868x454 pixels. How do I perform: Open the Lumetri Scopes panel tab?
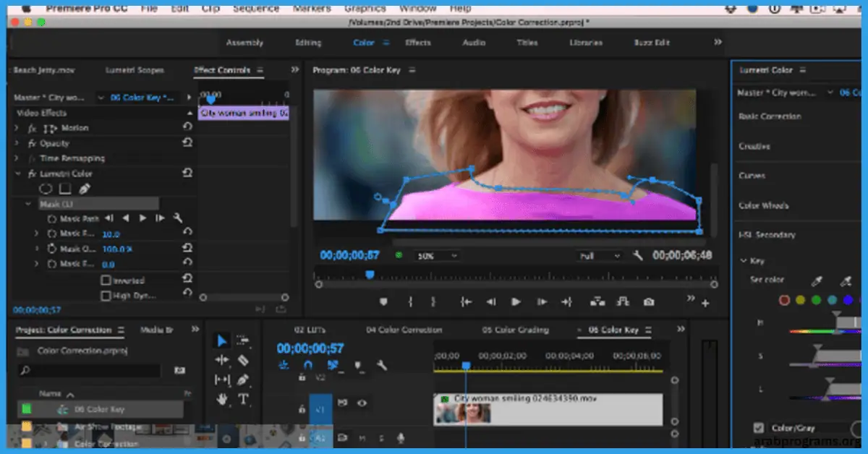click(135, 70)
